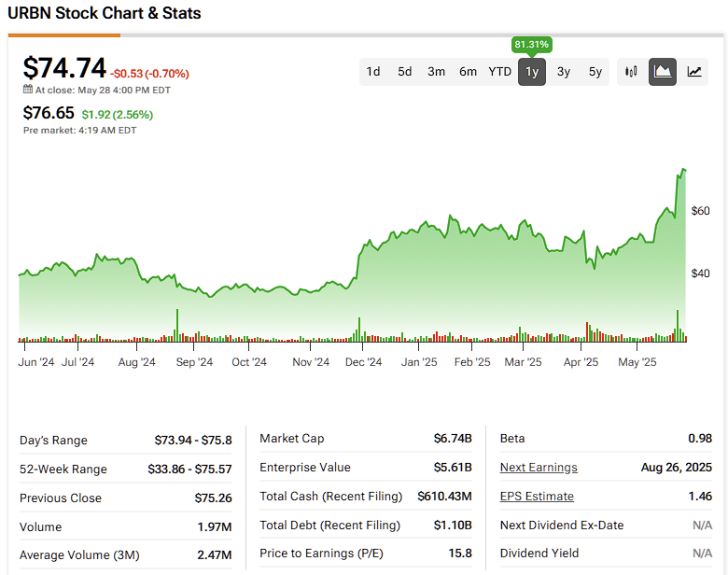The image size is (728, 575).
Task: Open the EPS Estimate link
Action: (x=537, y=497)
